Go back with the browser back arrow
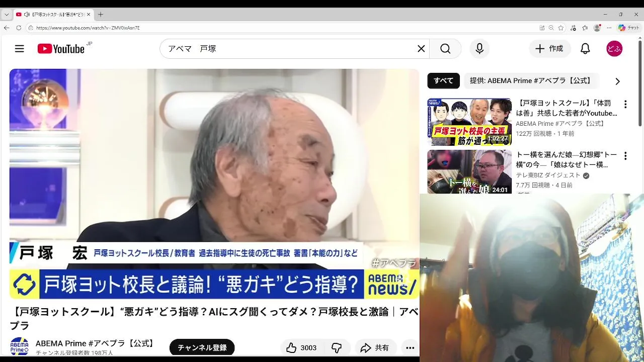Screen dimensions: 644x362 coord(7,28)
